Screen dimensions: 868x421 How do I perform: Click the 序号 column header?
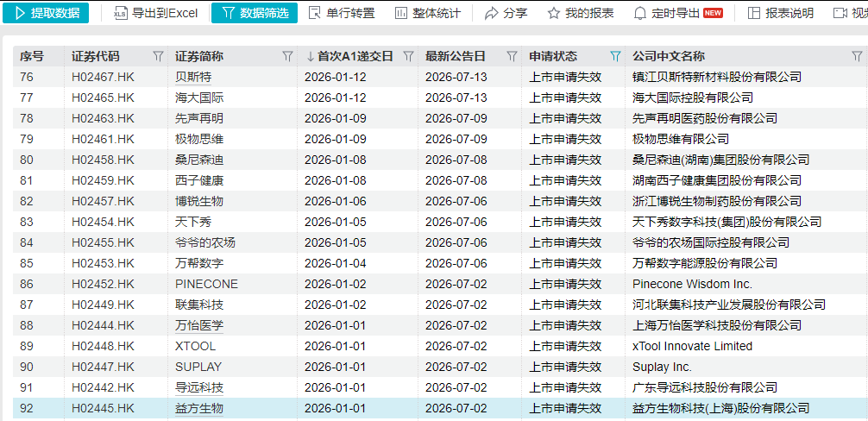pos(32,56)
